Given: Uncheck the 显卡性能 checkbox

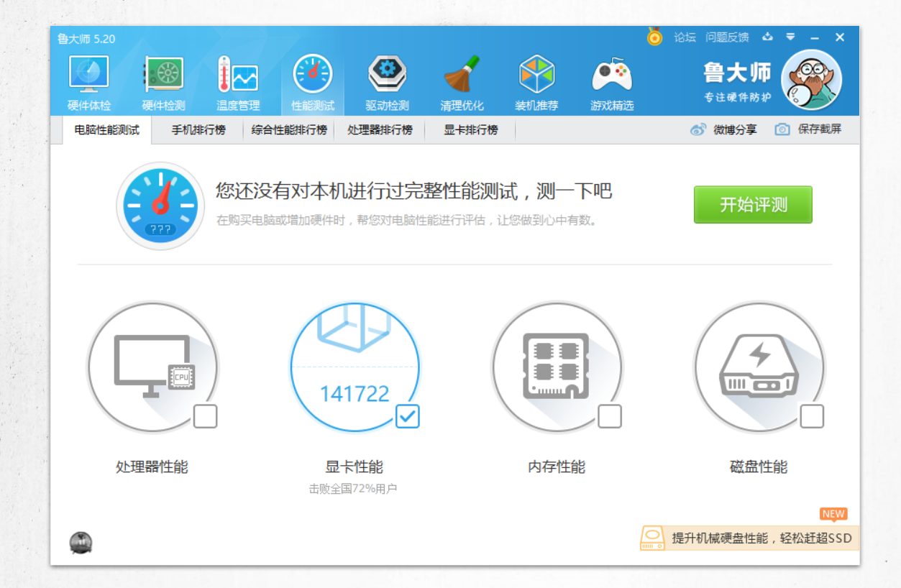Looking at the screenshot, I should [x=408, y=416].
